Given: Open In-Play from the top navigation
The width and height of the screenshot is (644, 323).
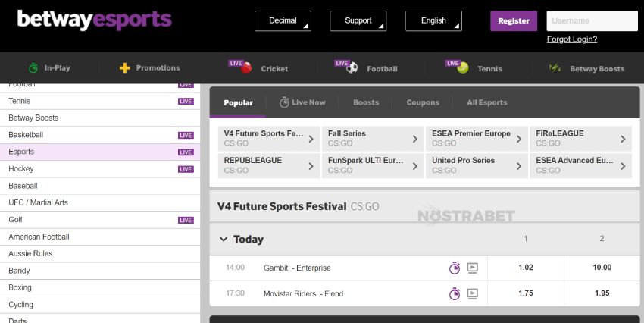Looking at the screenshot, I should tap(49, 67).
